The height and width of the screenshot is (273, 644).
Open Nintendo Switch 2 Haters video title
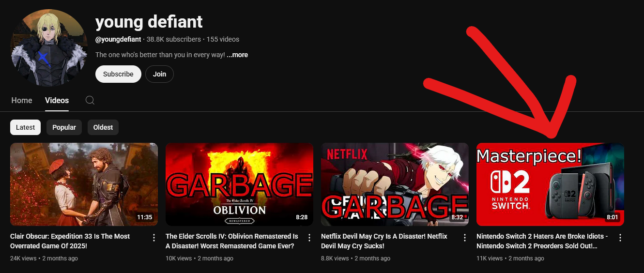(542, 241)
